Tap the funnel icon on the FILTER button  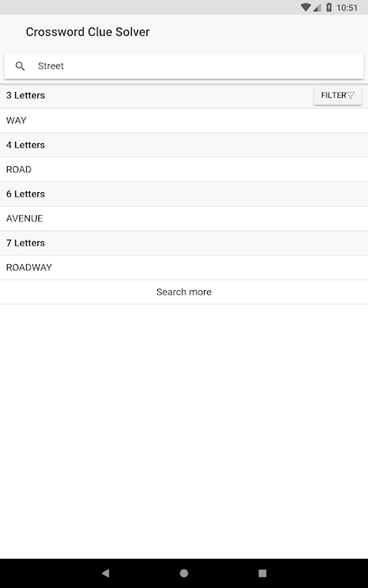click(350, 95)
